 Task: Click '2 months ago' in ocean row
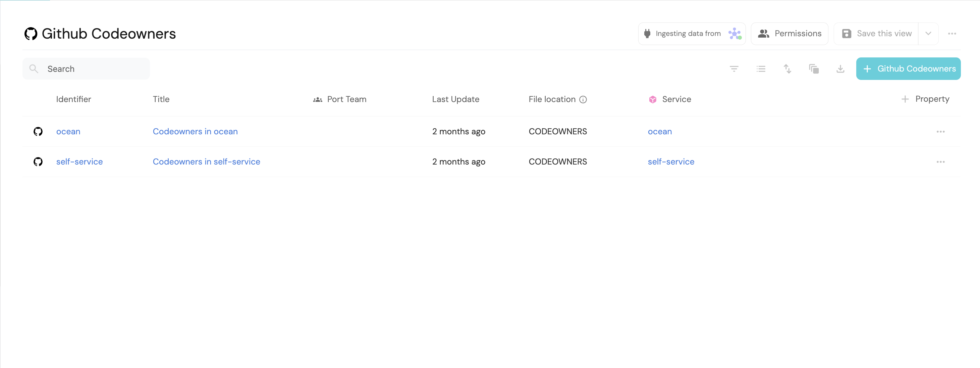coord(458,131)
